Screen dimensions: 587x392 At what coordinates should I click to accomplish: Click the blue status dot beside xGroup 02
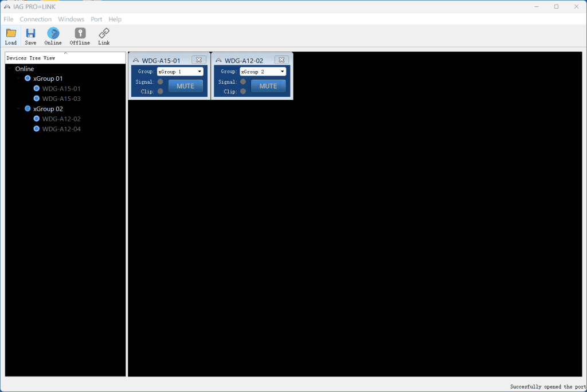pyautogui.click(x=28, y=108)
